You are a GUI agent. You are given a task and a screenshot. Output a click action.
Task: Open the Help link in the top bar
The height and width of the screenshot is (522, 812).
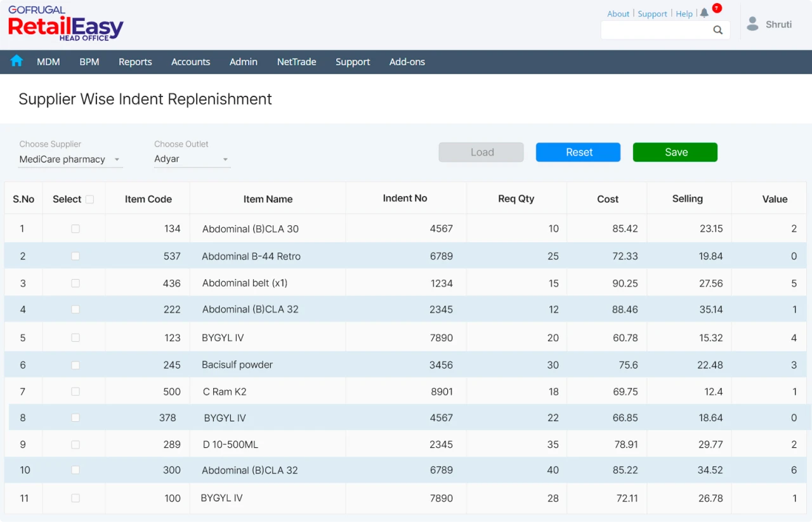click(x=684, y=13)
